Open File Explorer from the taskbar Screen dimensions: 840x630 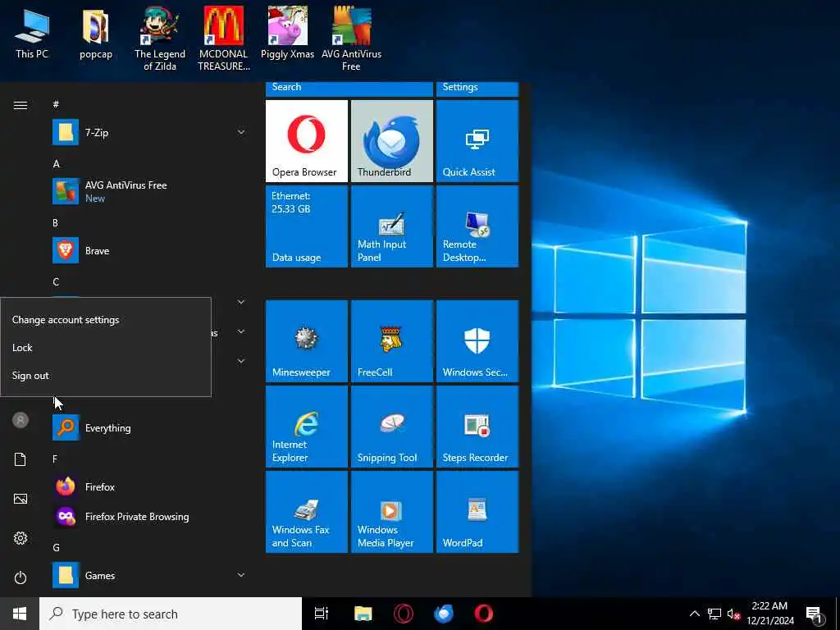pyautogui.click(x=363, y=614)
